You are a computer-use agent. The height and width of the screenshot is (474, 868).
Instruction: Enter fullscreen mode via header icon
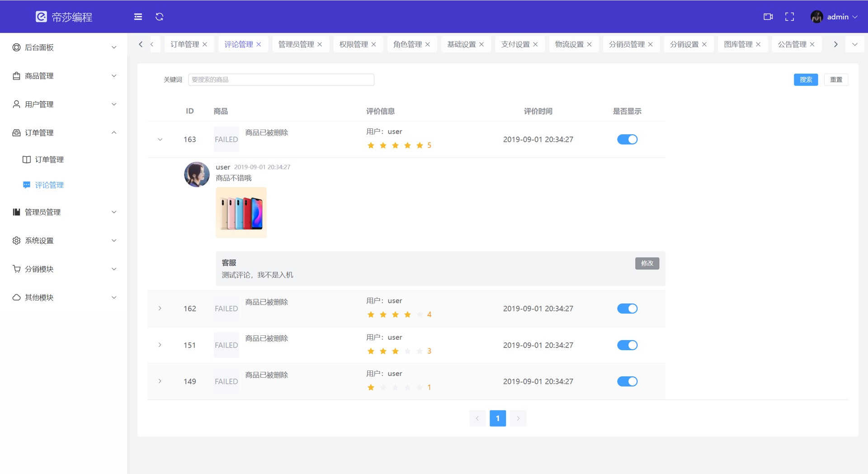coord(789,17)
